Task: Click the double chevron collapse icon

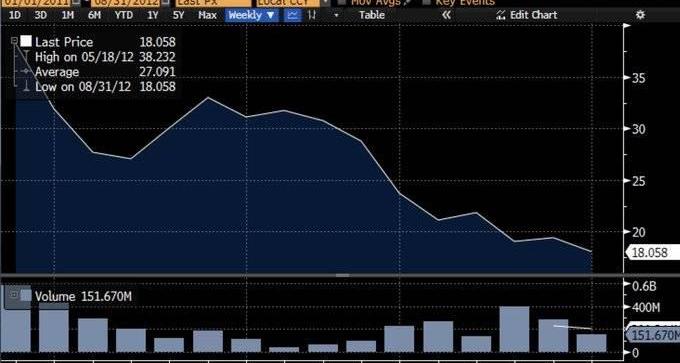Action: [x=446, y=15]
